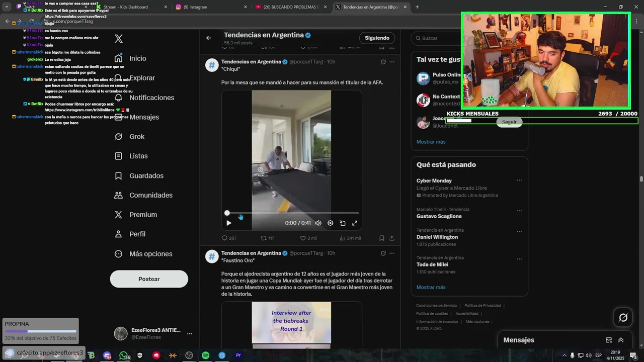644x362 pixels.
Task: Open options for Daniel Willington trend
Action: coord(519,231)
